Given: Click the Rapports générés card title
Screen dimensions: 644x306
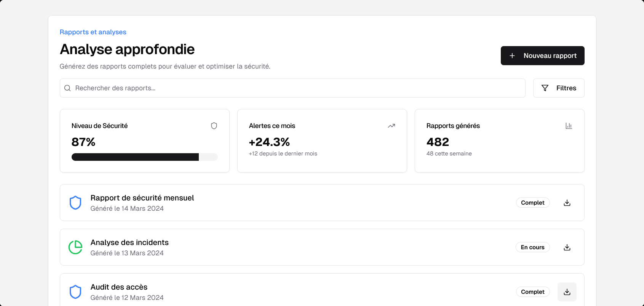Looking at the screenshot, I should (x=453, y=126).
